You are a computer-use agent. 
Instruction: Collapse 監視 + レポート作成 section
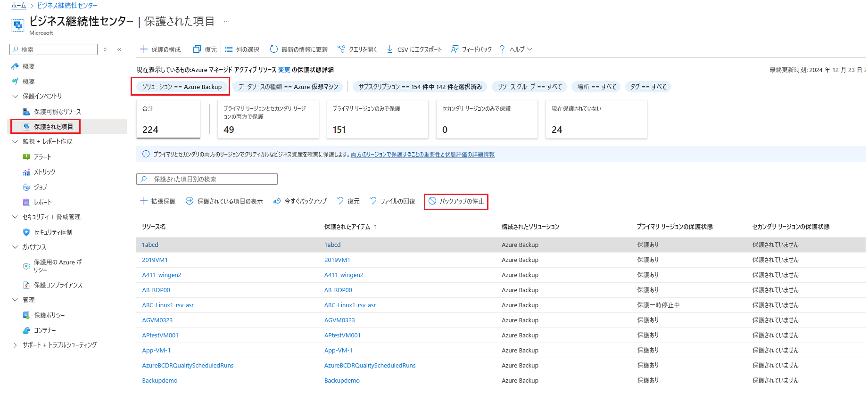pos(15,141)
